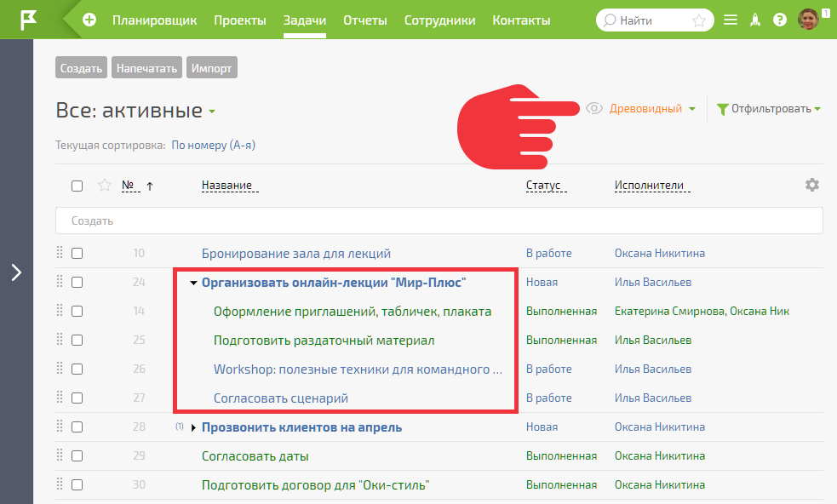Open the 'Отчеты' menu item

(x=365, y=20)
